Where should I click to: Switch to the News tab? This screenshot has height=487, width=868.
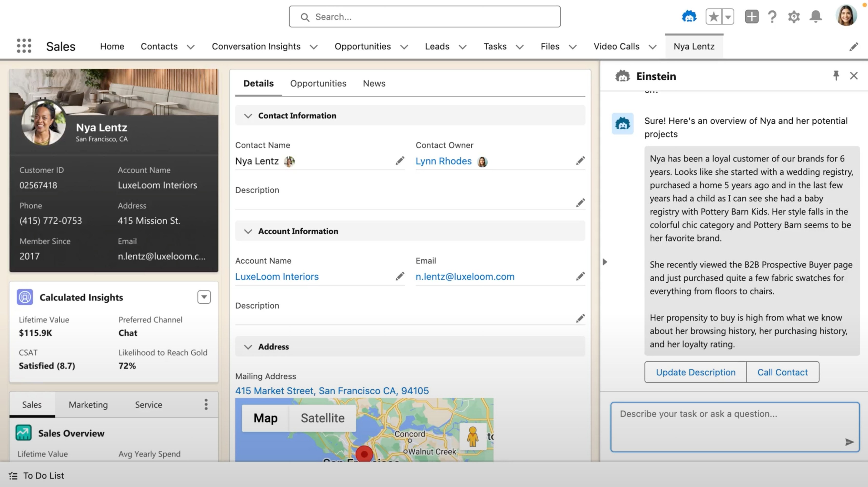coord(374,83)
